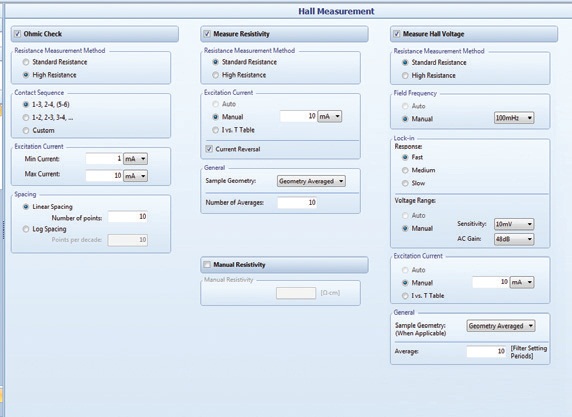The height and width of the screenshot is (417, 572).
Task: Toggle the Measure Resistivity checkbox
Action: tap(207, 34)
